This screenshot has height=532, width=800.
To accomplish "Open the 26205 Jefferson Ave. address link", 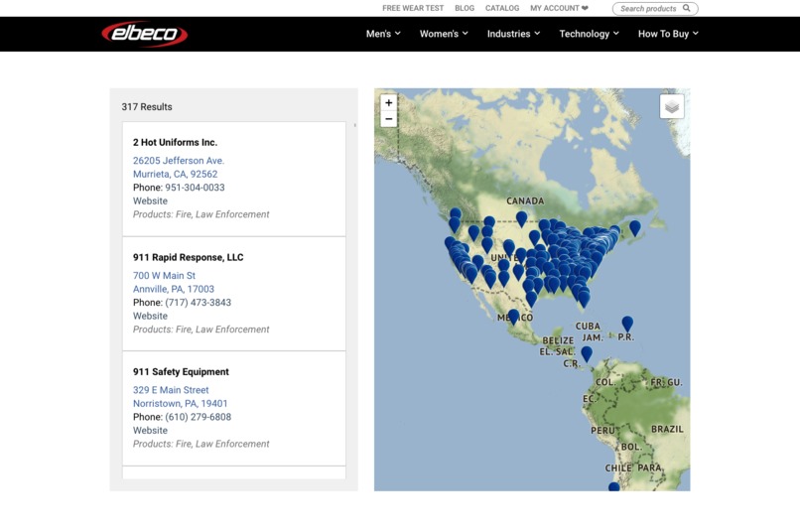I will coord(179,161).
